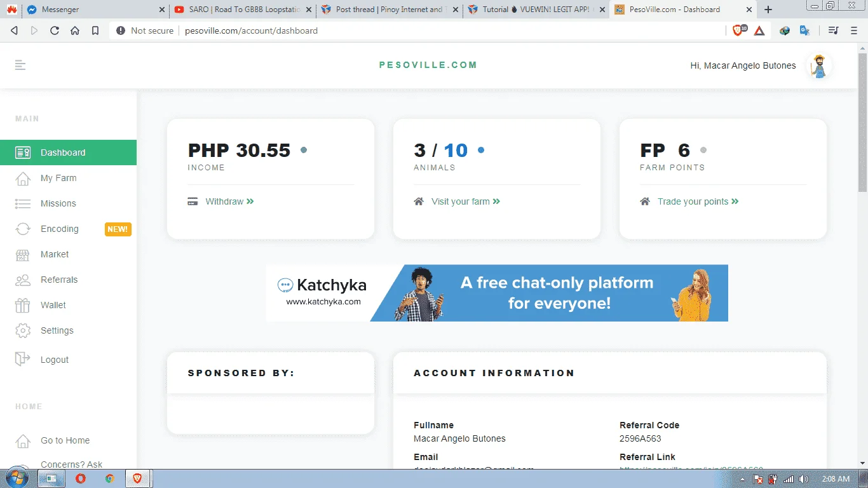Click the Settings gear icon in sidebar

(23, 331)
